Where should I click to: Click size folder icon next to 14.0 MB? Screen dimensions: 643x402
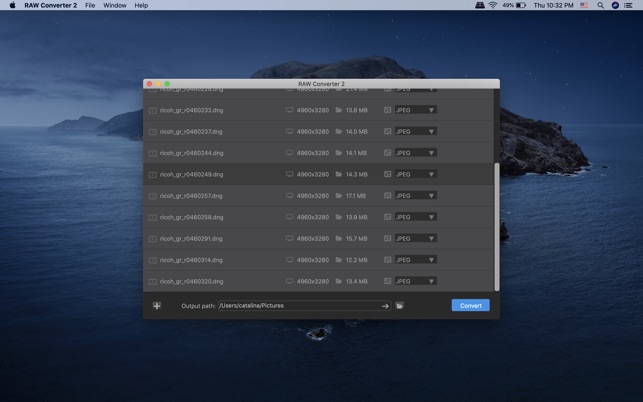[x=339, y=131]
